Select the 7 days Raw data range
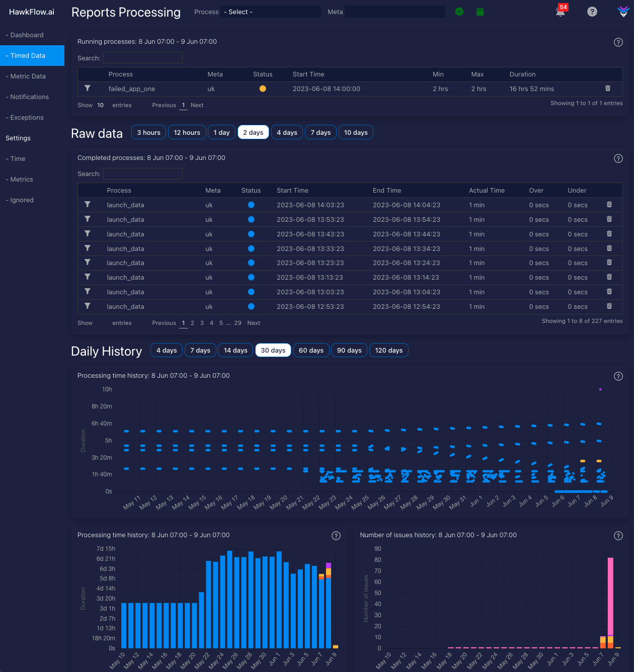 pos(321,132)
